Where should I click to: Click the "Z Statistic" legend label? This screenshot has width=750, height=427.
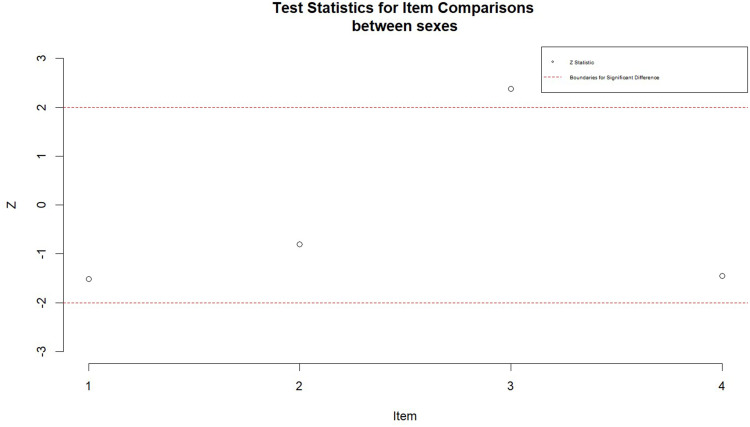click(x=580, y=62)
